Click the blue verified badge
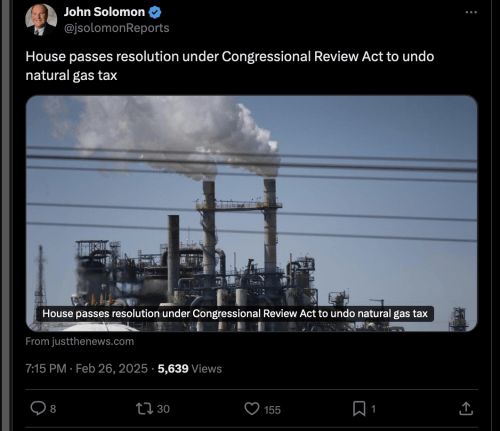500x431 pixels. 155,12
